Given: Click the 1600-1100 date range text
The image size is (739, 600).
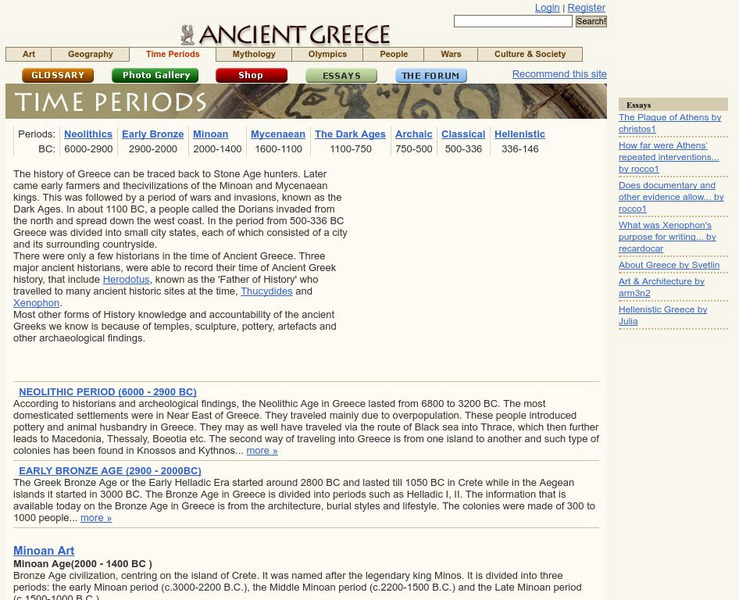Looking at the screenshot, I should click(278, 149).
